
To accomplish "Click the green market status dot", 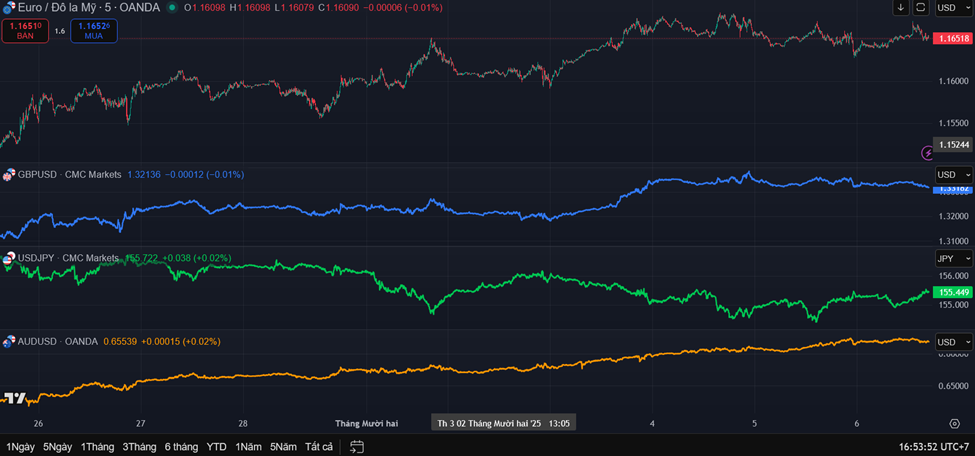I will tap(173, 7).
